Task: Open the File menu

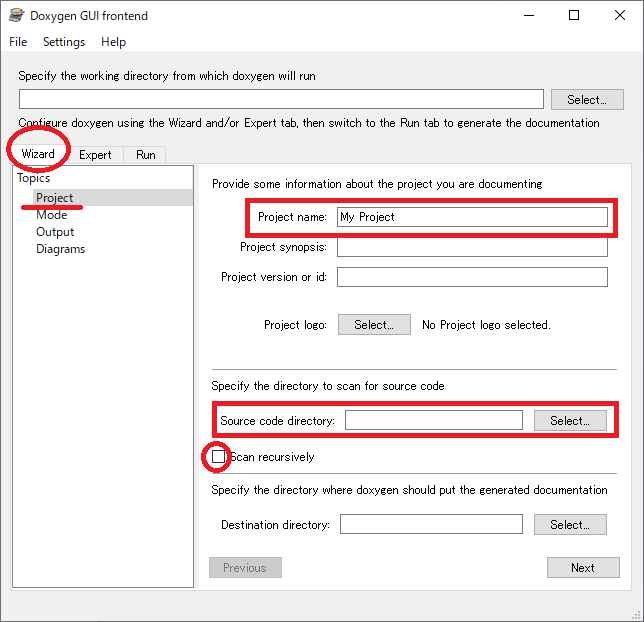Action: pos(18,42)
